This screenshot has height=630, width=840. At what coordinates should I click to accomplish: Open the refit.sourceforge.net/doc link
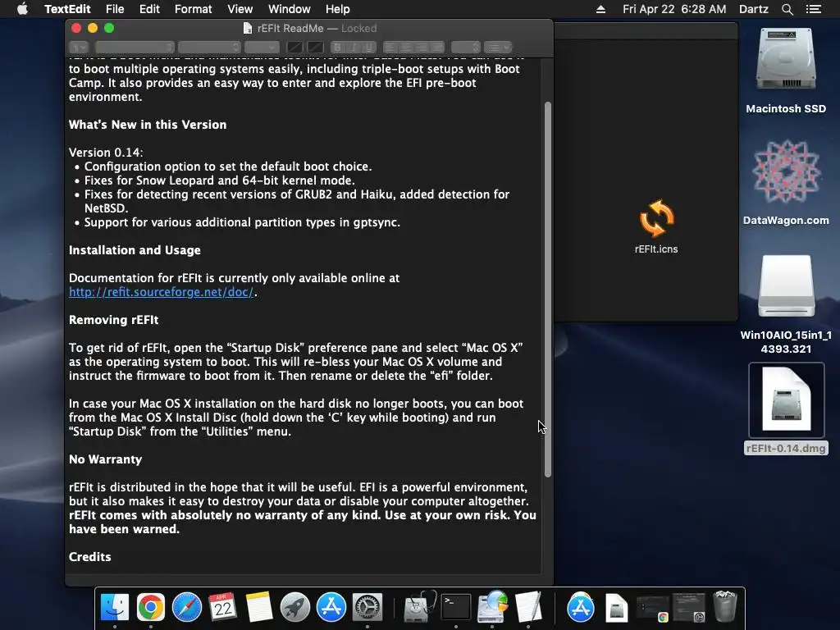[x=162, y=292]
